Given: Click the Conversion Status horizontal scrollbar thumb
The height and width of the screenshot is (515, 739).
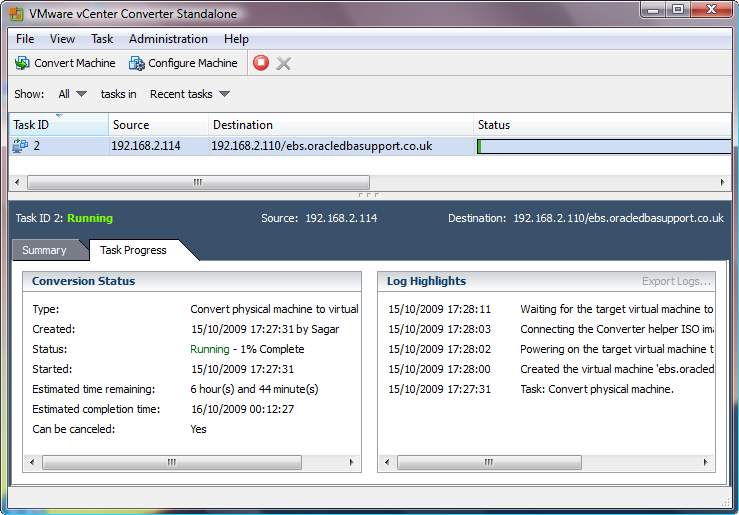Looking at the screenshot, I should click(x=172, y=462).
